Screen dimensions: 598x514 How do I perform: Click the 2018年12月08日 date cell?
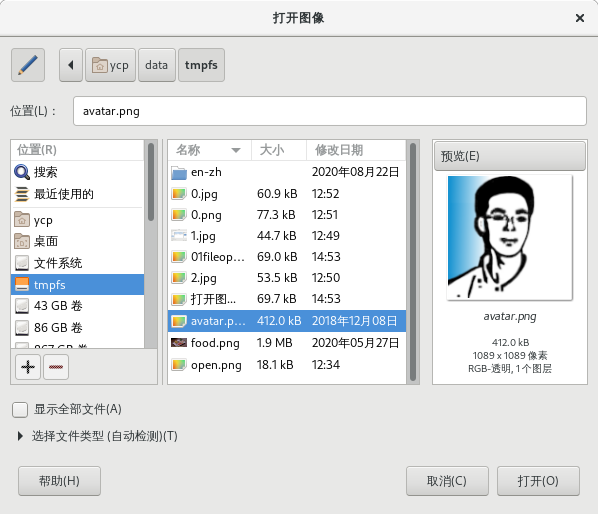click(355, 321)
